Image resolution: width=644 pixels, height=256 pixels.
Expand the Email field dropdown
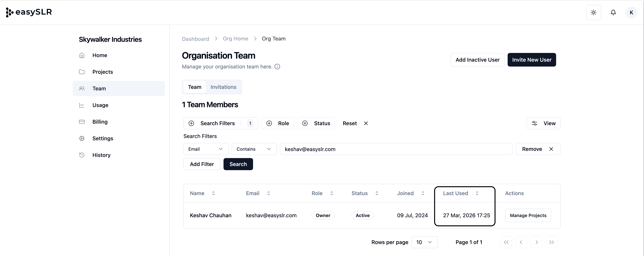206,149
